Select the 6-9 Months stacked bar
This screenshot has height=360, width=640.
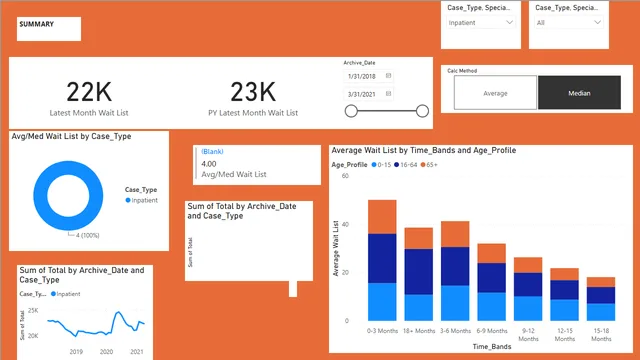[x=491, y=282]
